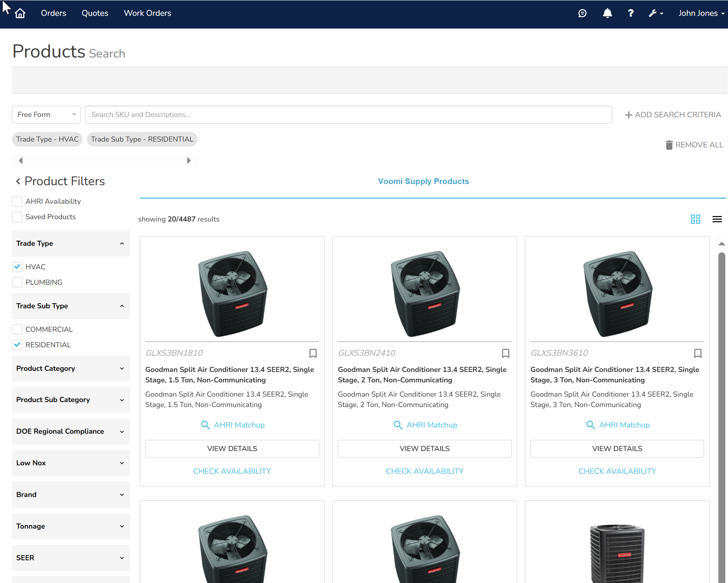The image size is (728, 583).
Task: Check availability for GLXS3BN2410
Action: click(425, 471)
